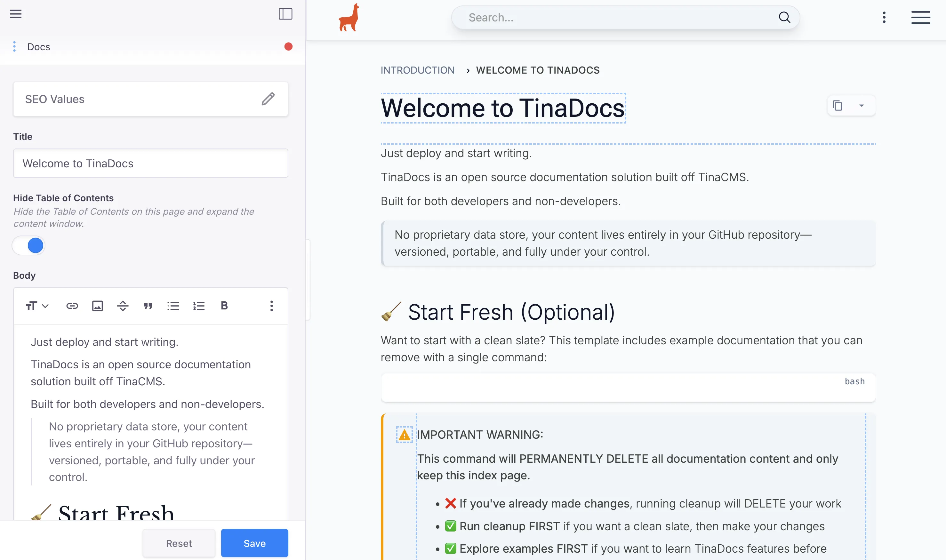The width and height of the screenshot is (946, 560).
Task: Click the search magnifier icon
Action: click(784, 17)
